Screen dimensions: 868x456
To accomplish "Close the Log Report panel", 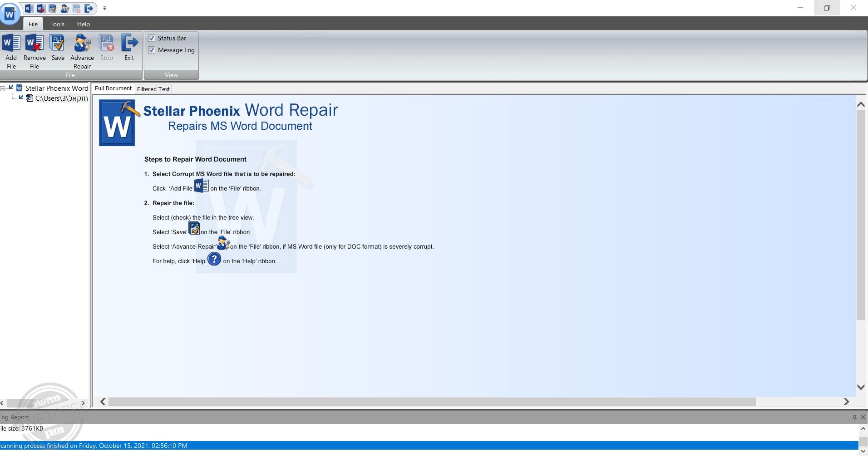I will (863, 417).
